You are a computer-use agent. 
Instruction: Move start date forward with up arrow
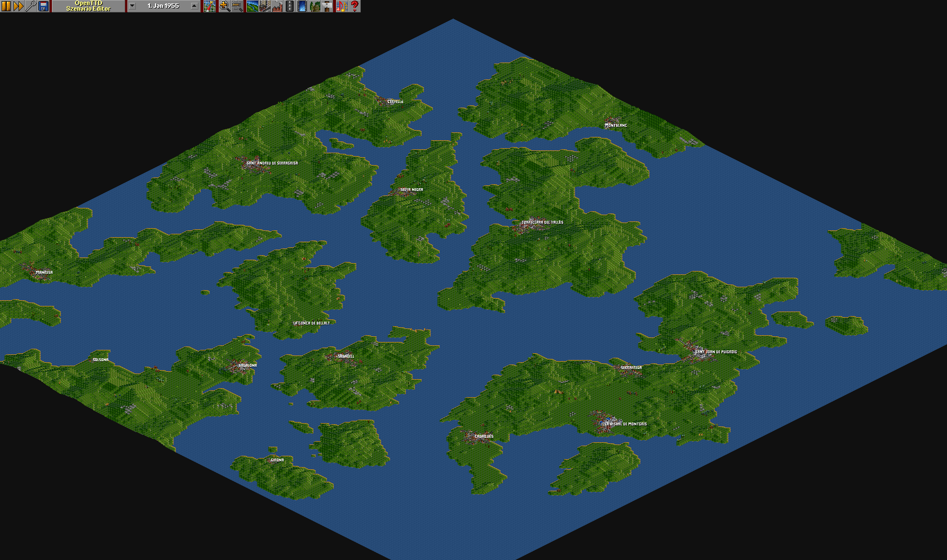coord(194,6)
